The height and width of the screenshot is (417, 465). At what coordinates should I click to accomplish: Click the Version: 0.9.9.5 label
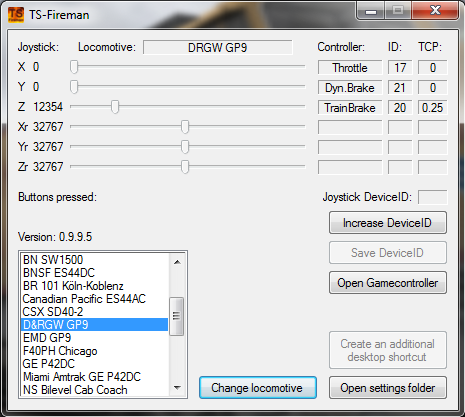coord(55,237)
